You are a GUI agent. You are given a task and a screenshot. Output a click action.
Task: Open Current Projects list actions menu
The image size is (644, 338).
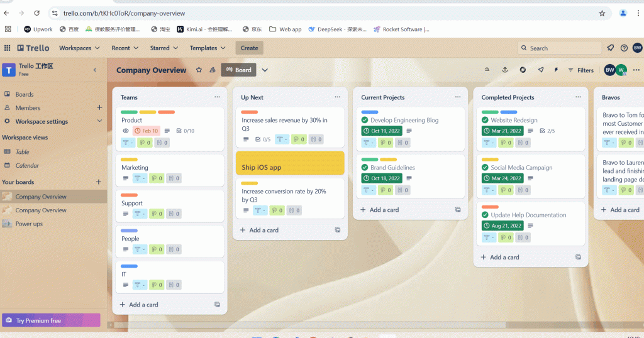click(x=458, y=97)
